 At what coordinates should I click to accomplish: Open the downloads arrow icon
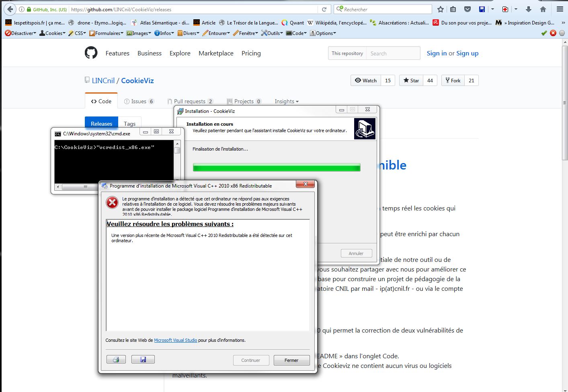point(529,9)
